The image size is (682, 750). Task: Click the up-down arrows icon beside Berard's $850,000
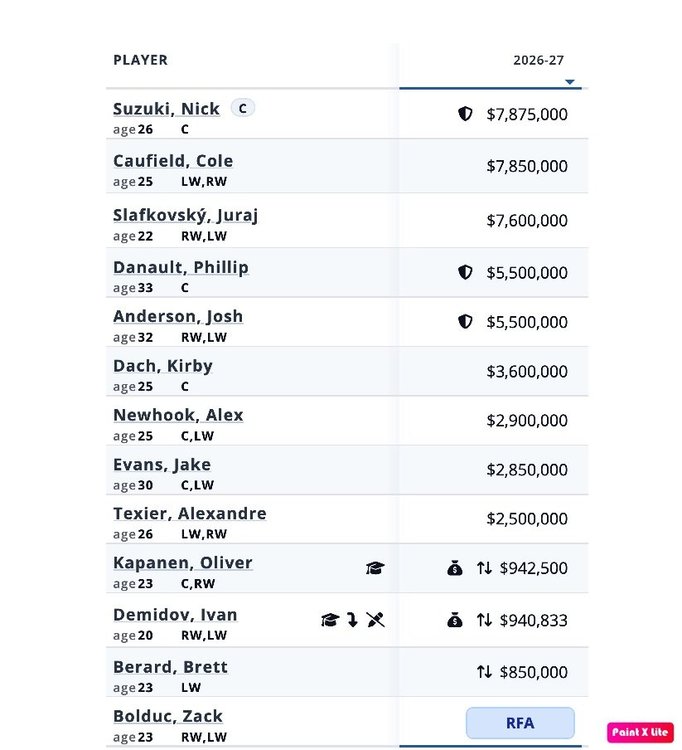pyautogui.click(x=484, y=672)
